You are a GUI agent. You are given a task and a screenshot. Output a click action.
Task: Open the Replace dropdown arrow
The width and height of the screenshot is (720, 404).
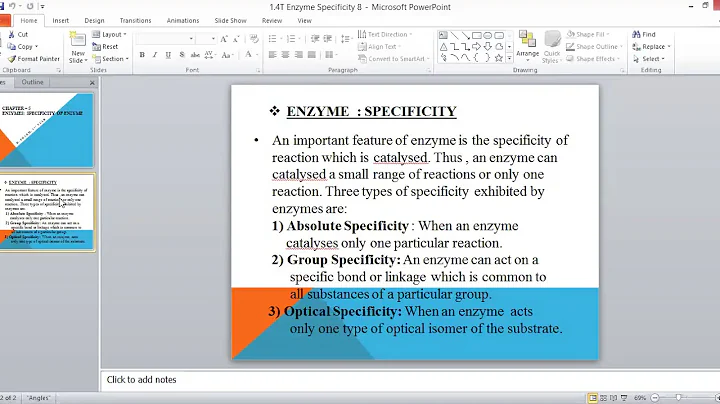[x=669, y=47]
